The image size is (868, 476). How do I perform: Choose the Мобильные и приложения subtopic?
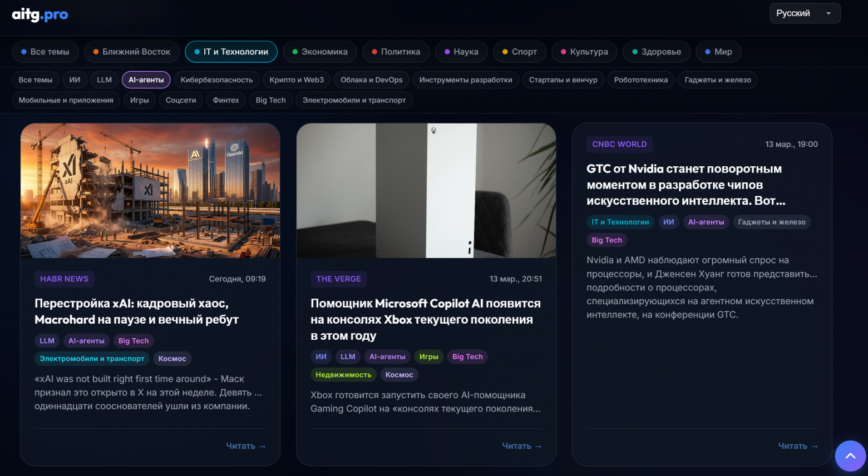(66, 100)
